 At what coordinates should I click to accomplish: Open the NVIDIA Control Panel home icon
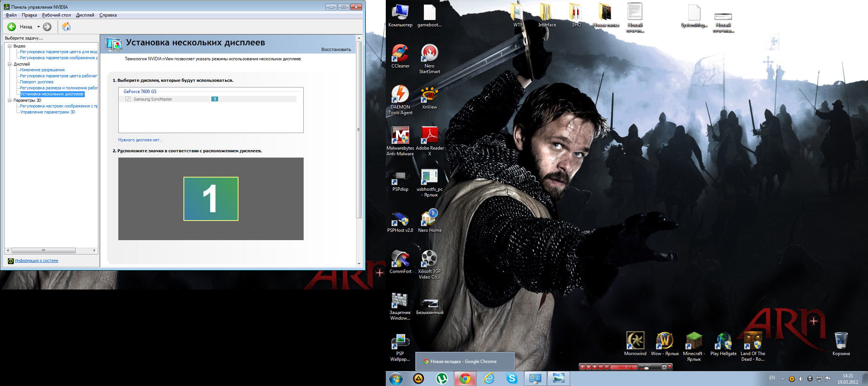click(x=66, y=27)
